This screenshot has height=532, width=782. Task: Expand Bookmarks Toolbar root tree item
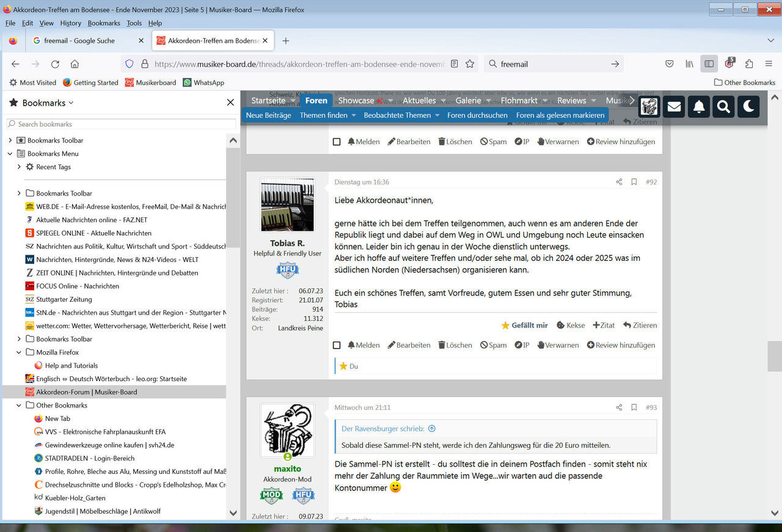coord(10,140)
